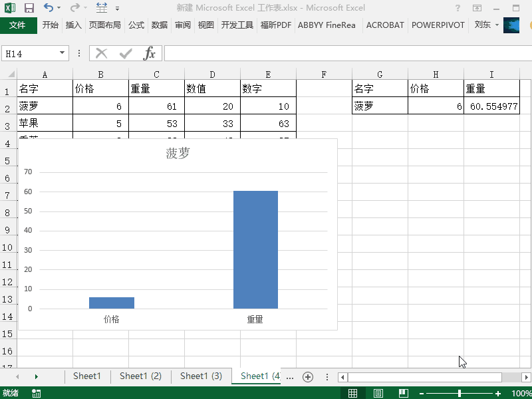Click the formula bar input field
This screenshot has height=399, width=532.
pos(346,53)
